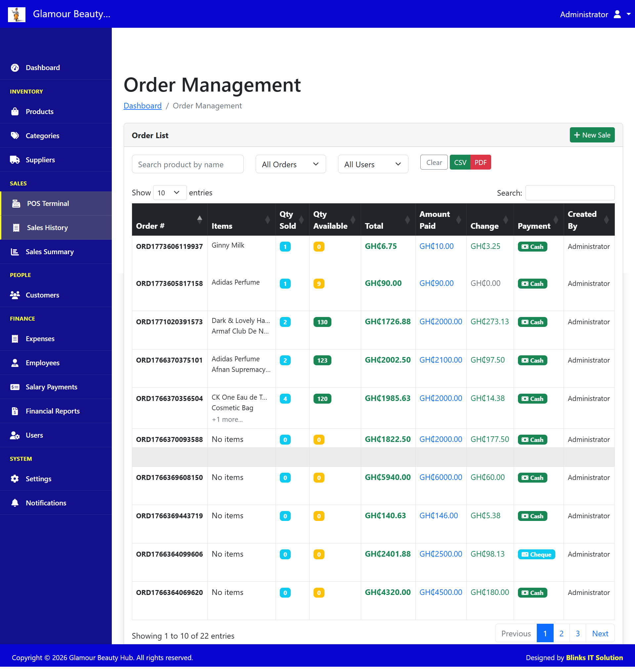Click the Clear filters button
This screenshot has width=635, height=672.
(x=434, y=162)
